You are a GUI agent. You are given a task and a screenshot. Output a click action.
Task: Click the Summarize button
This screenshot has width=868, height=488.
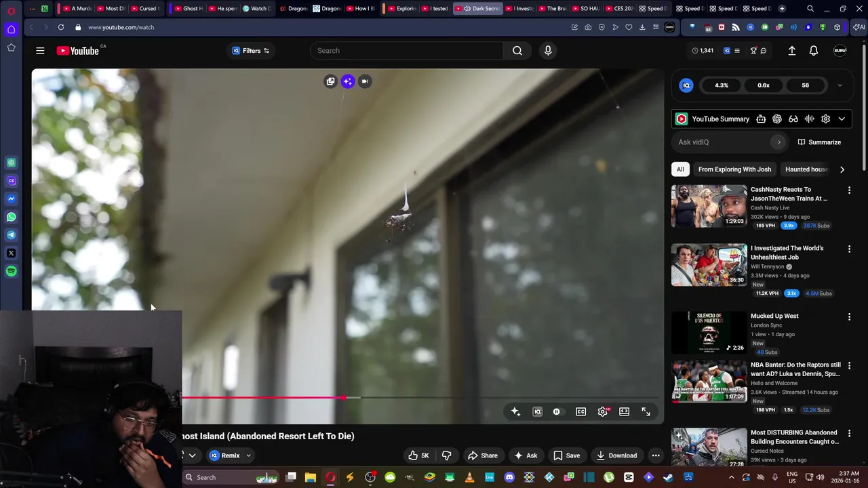pos(819,142)
